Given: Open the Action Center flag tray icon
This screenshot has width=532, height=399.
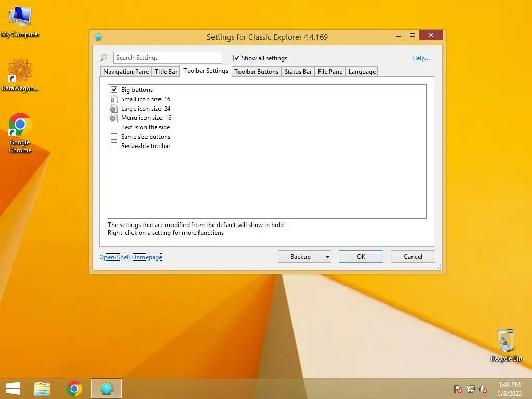Looking at the screenshot, I should [x=458, y=389].
